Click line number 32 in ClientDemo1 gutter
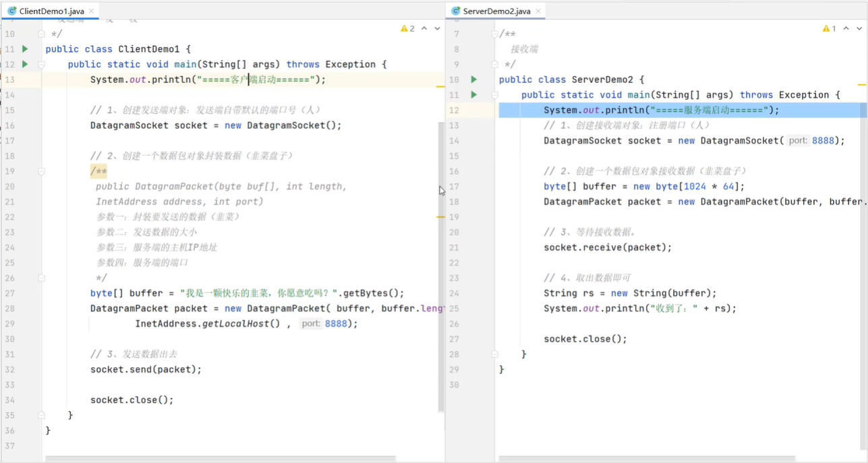868x463 pixels. [9, 369]
